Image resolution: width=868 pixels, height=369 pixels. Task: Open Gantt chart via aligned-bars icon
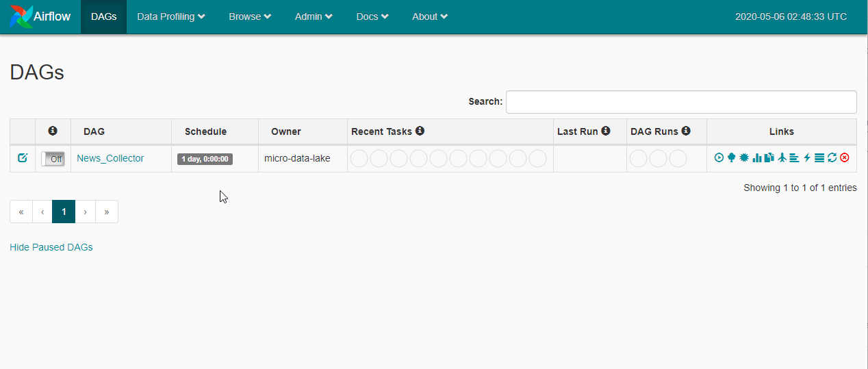pos(794,157)
